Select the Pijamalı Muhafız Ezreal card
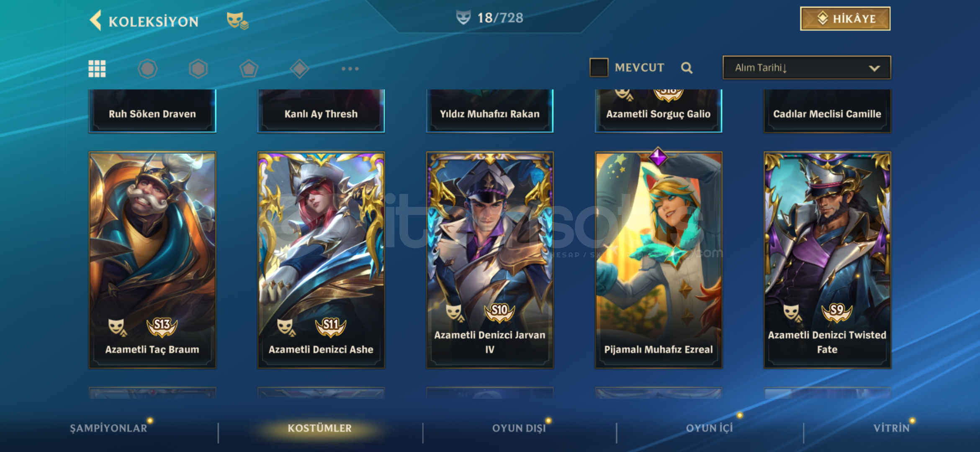The width and height of the screenshot is (980, 452). (658, 260)
